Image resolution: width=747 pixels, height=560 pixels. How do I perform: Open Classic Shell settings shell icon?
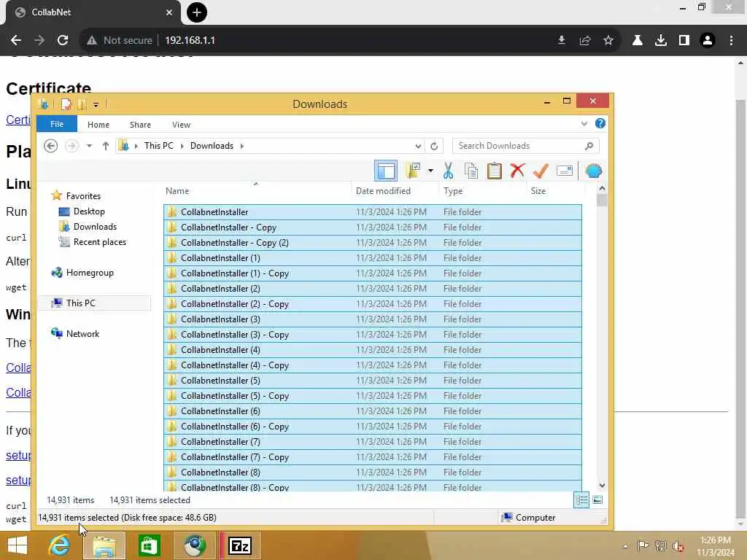click(594, 171)
